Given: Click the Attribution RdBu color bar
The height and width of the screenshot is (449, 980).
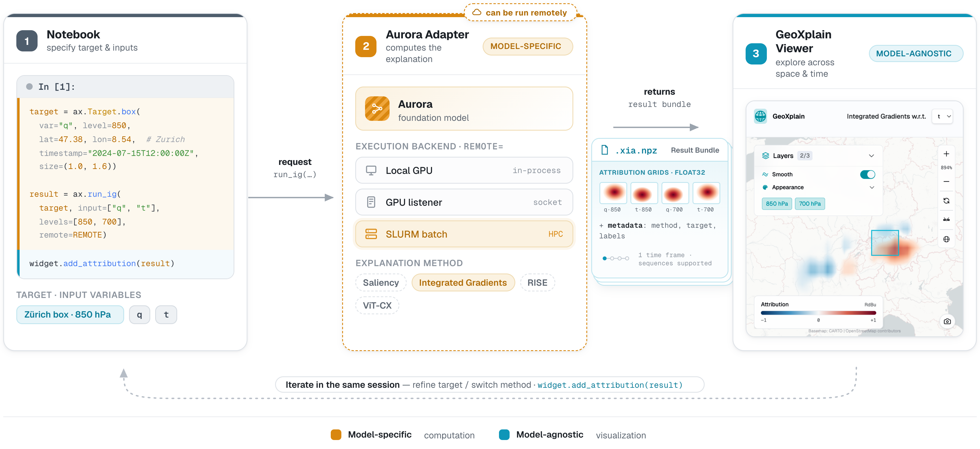Looking at the screenshot, I should point(818,312).
